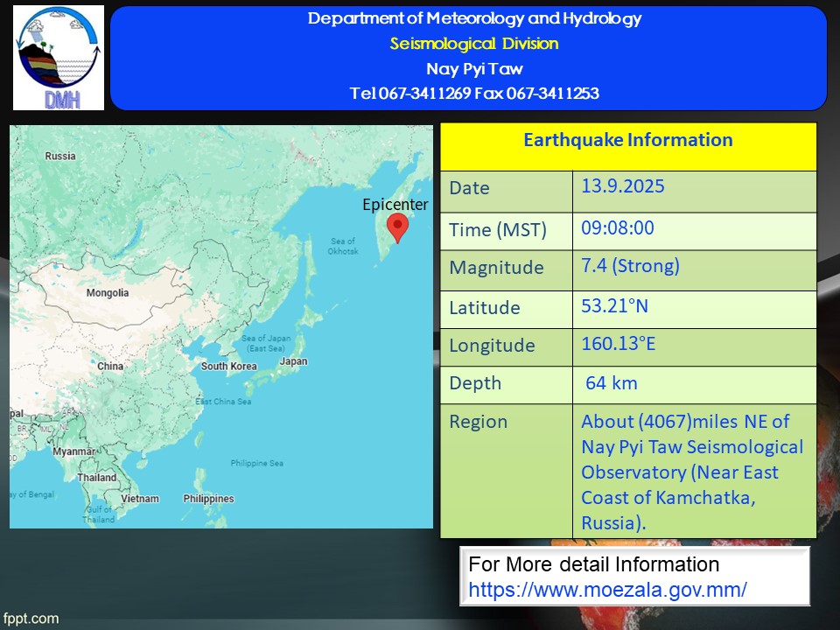Click the 'Magnitude' row label
Image resolution: width=840 pixels, height=630 pixels.
pos(496,268)
